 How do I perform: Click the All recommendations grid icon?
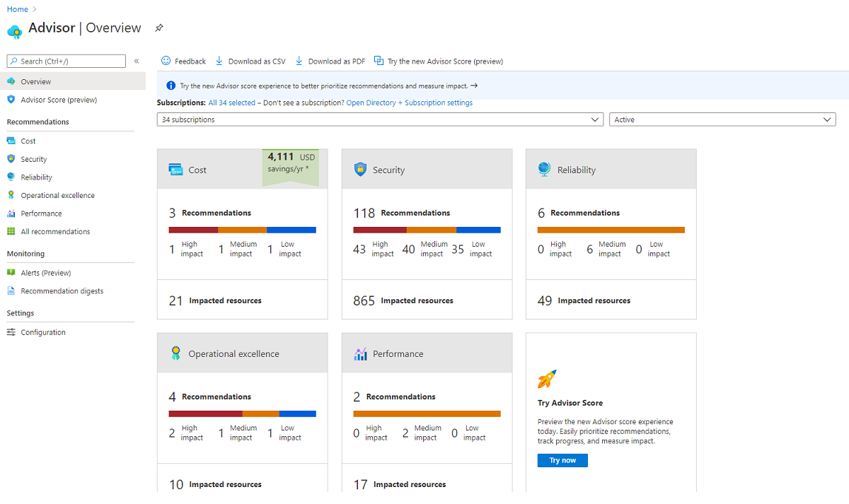coord(11,231)
